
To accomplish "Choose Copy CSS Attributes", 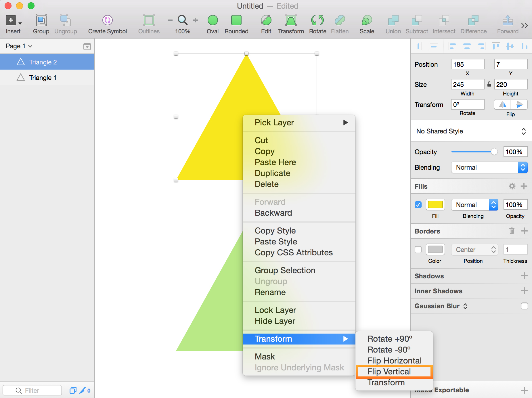I will pos(299,252).
